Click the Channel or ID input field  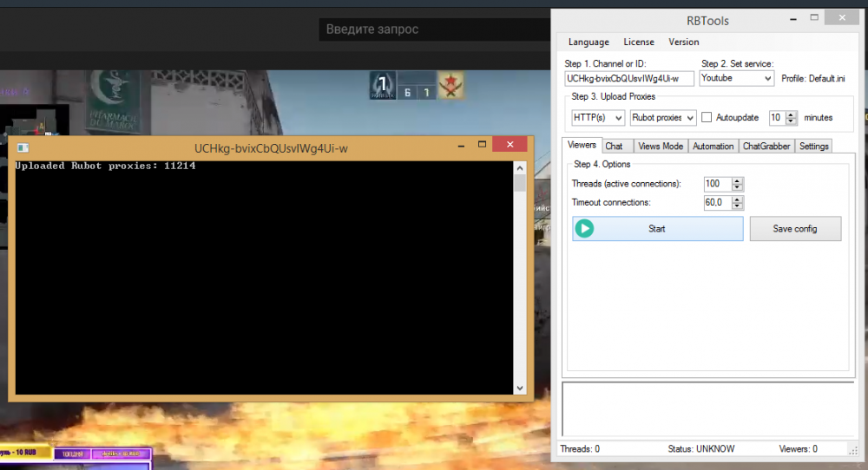click(628, 78)
